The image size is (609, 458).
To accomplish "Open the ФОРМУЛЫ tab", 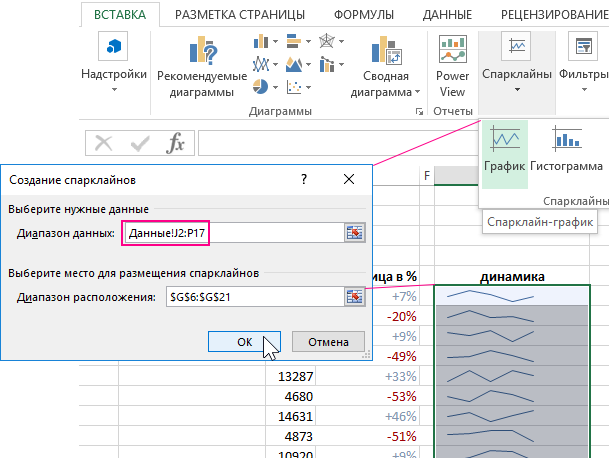I will (364, 15).
